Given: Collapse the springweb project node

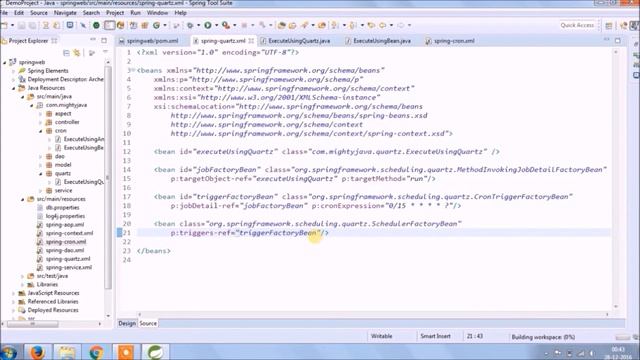Looking at the screenshot, I should tap(4, 62).
